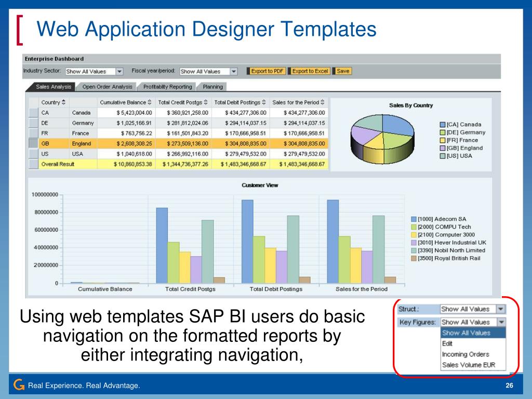Click the Adecom SA bar in Total Credit Postgs
The image size is (532, 399).
coord(162,245)
